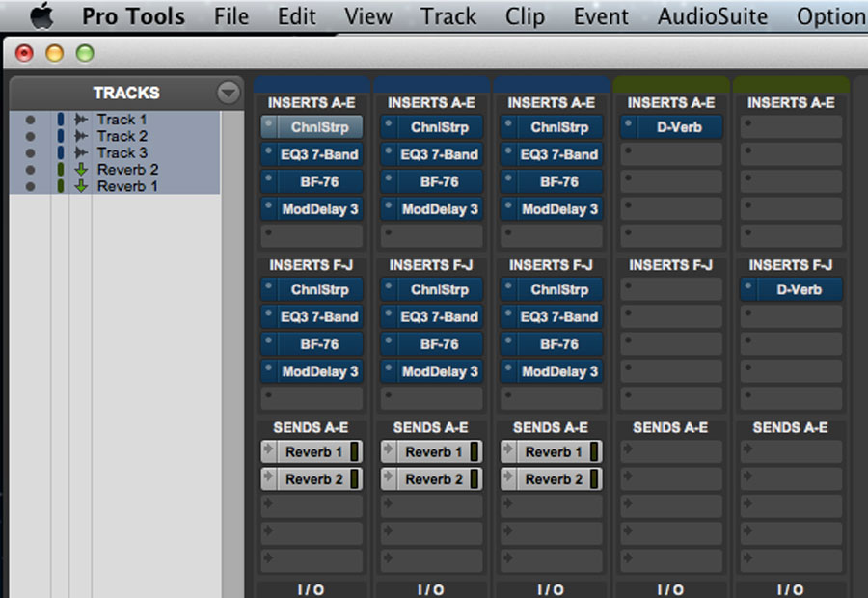Screen dimensions: 868x598
Task: Click send selector arrow beside third channel Reverb 1
Action: click(508, 451)
